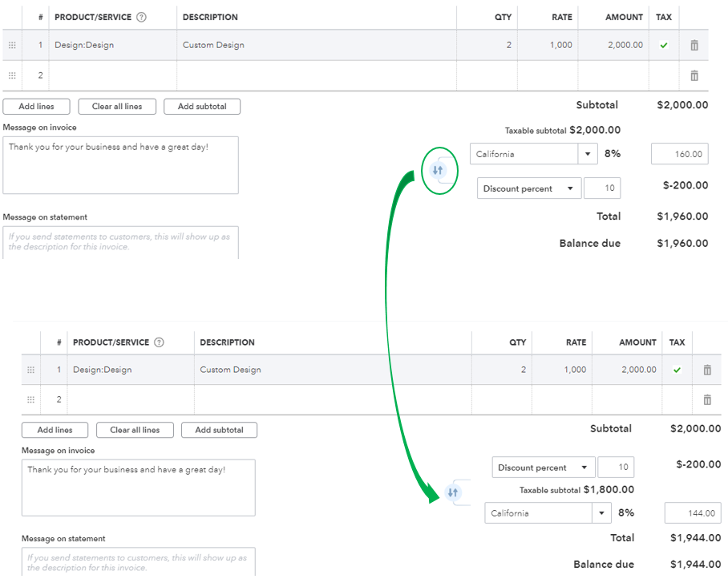Toggle tax checkmark on Custom Design line
This screenshot has height=583, width=728.
tap(664, 45)
